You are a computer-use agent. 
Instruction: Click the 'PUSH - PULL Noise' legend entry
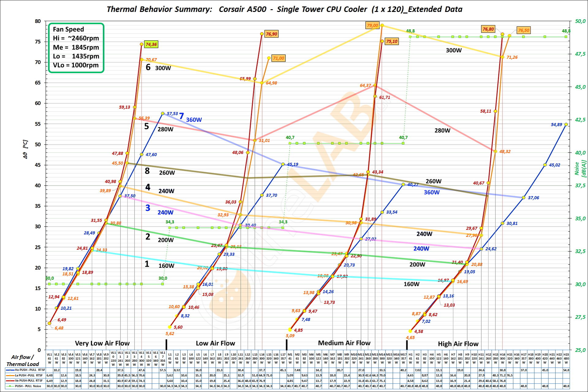pos(26,386)
